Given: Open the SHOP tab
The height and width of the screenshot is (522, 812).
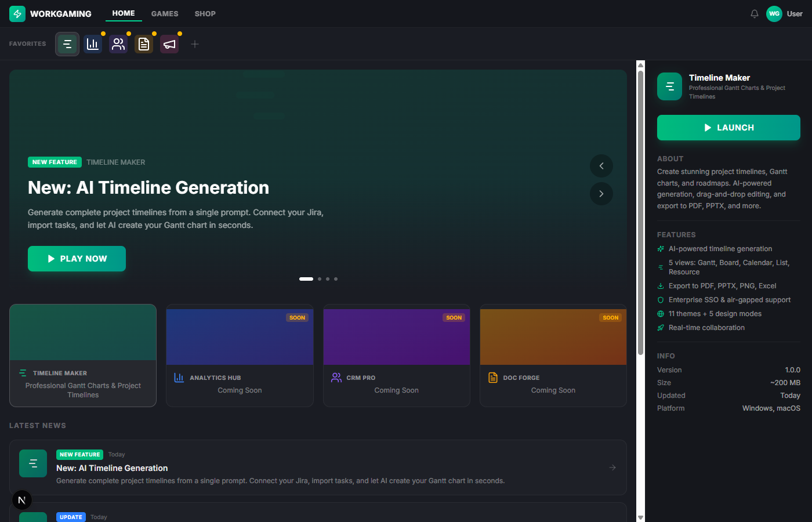Looking at the screenshot, I should [205, 13].
